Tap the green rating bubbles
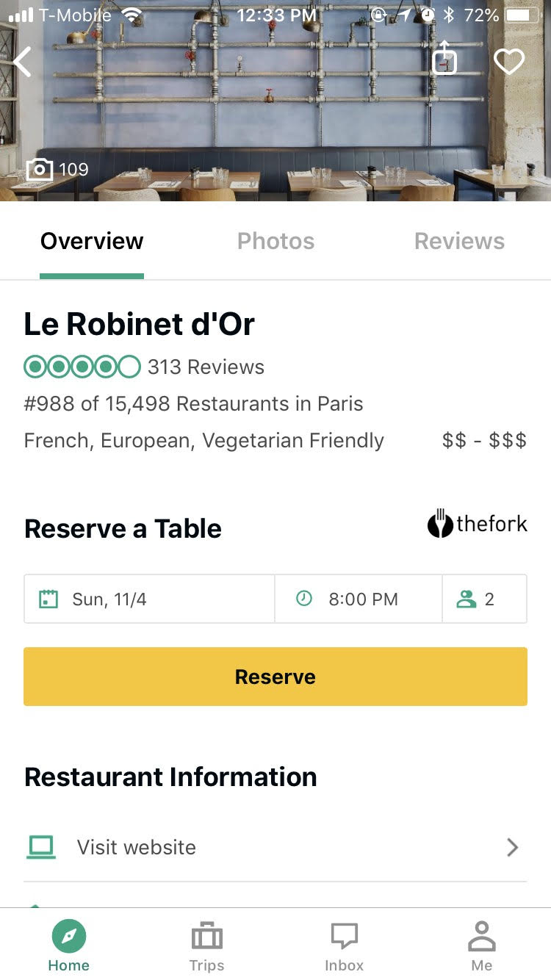551x980 pixels. (82, 367)
